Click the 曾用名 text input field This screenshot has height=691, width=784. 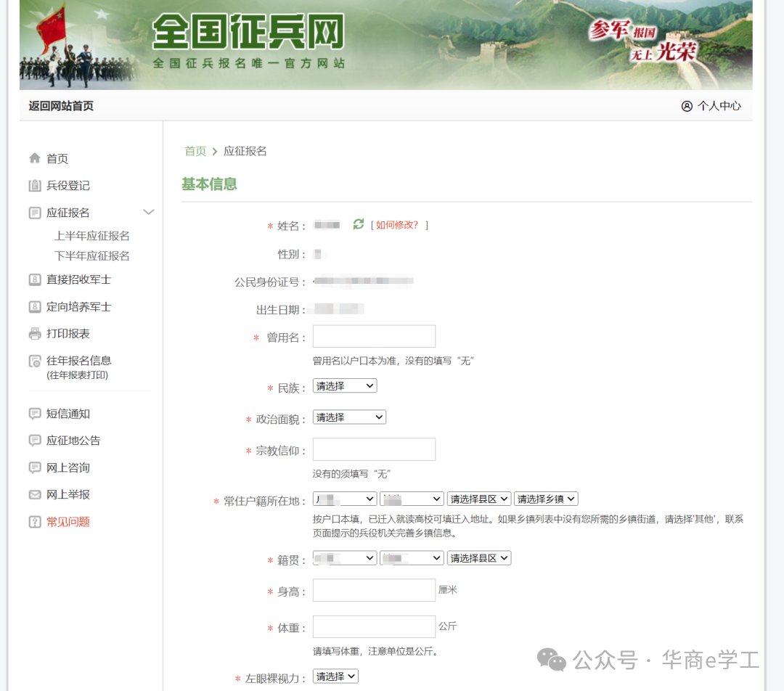(374, 337)
